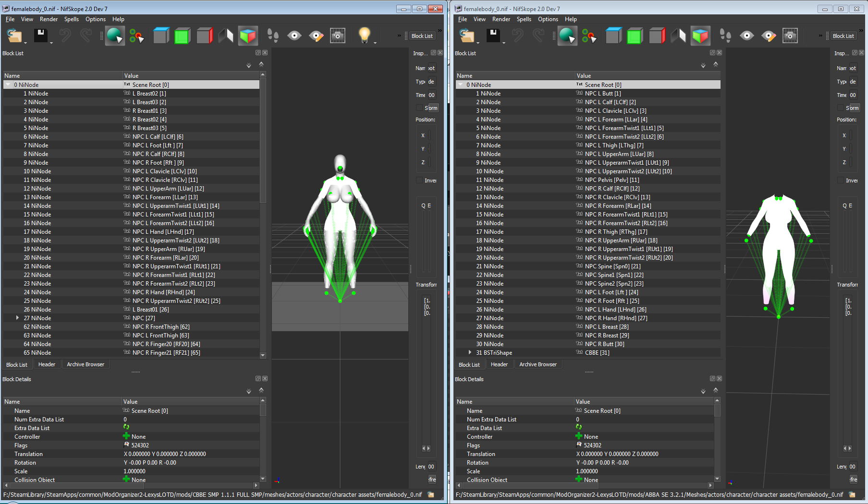Click the Redo arrow in left window toolbar
Image resolution: width=868 pixels, height=504 pixels.
click(x=86, y=36)
